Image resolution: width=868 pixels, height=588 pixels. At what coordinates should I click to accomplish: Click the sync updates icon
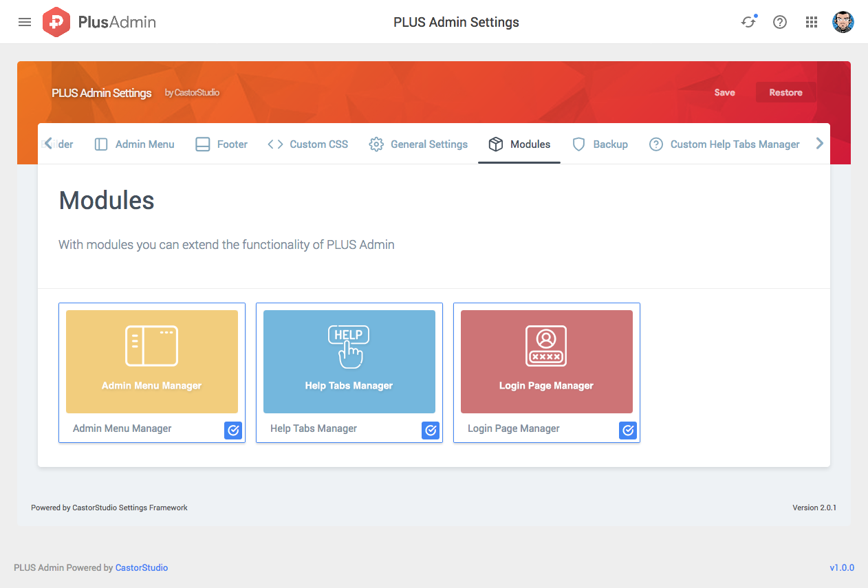pos(748,22)
